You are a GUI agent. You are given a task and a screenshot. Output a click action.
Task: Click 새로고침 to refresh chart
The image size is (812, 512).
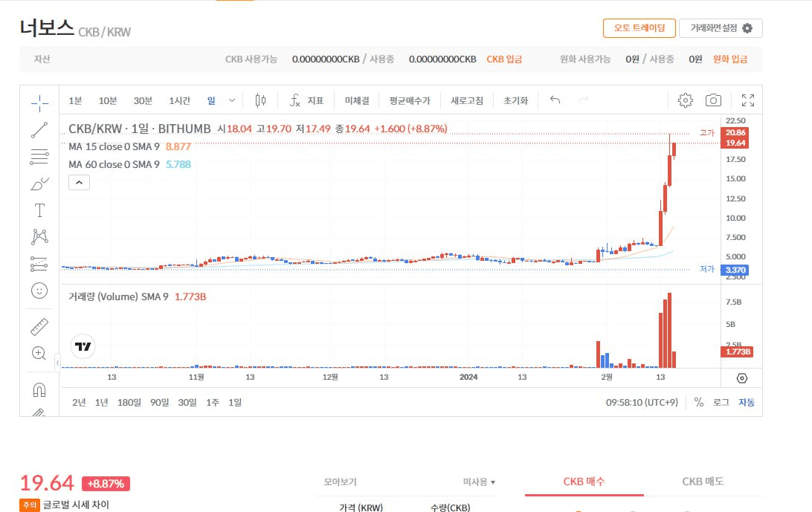click(466, 100)
